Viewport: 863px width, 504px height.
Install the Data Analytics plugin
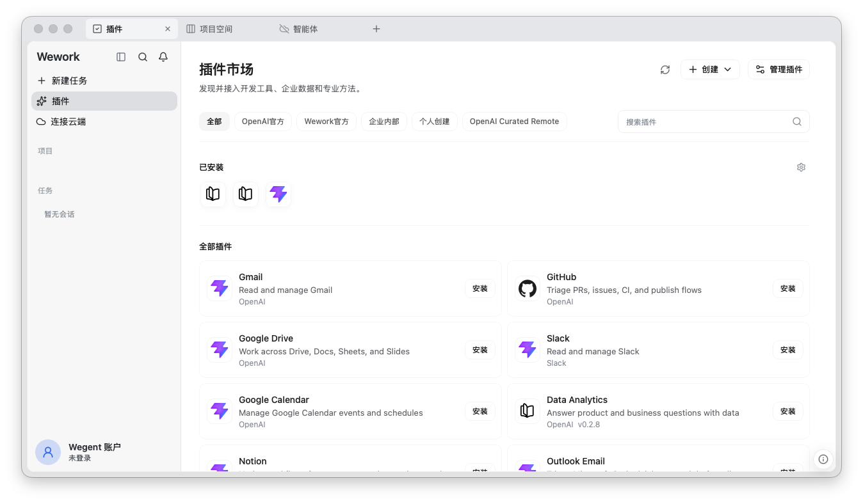pyautogui.click(x=788, y=411)
